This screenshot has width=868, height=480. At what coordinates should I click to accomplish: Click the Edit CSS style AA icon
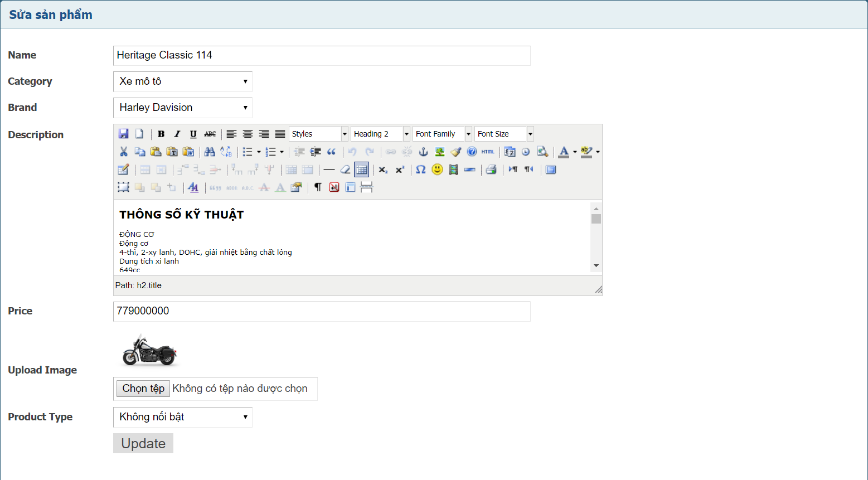pyautogui.click(x=193, y=187)
